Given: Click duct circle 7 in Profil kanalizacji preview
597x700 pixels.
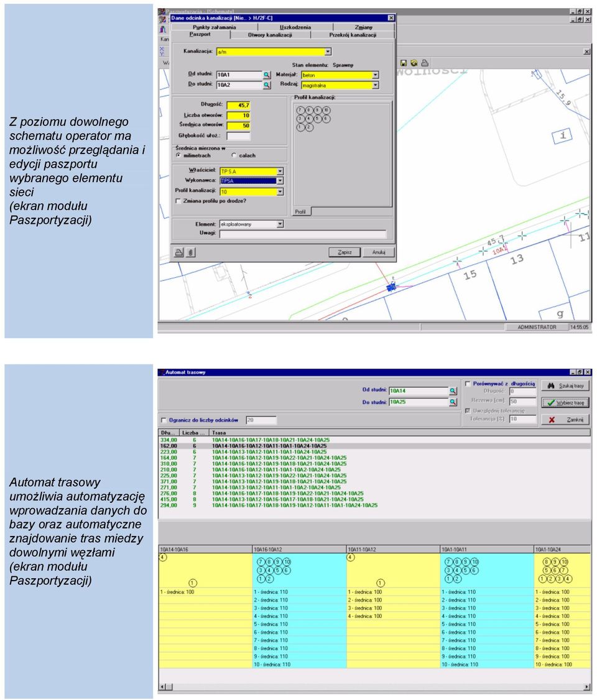Looking at the screenshot, I should (x=300, y=110).
